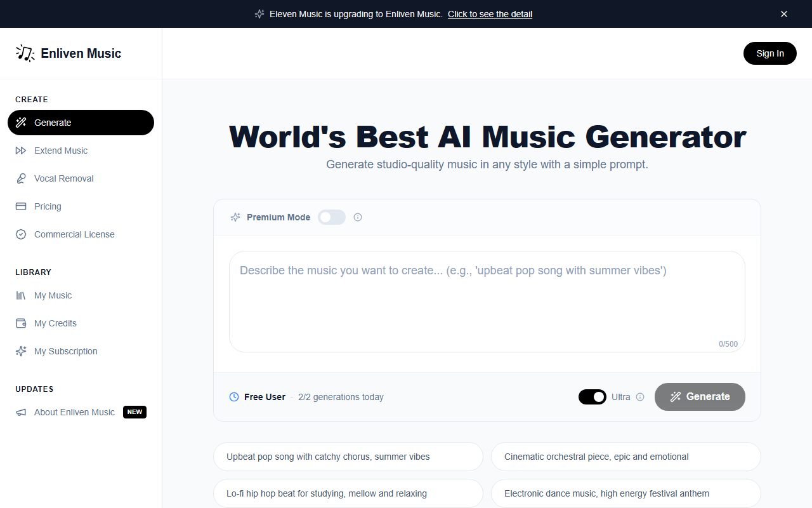Open My Credits in the sidebar

81,323
